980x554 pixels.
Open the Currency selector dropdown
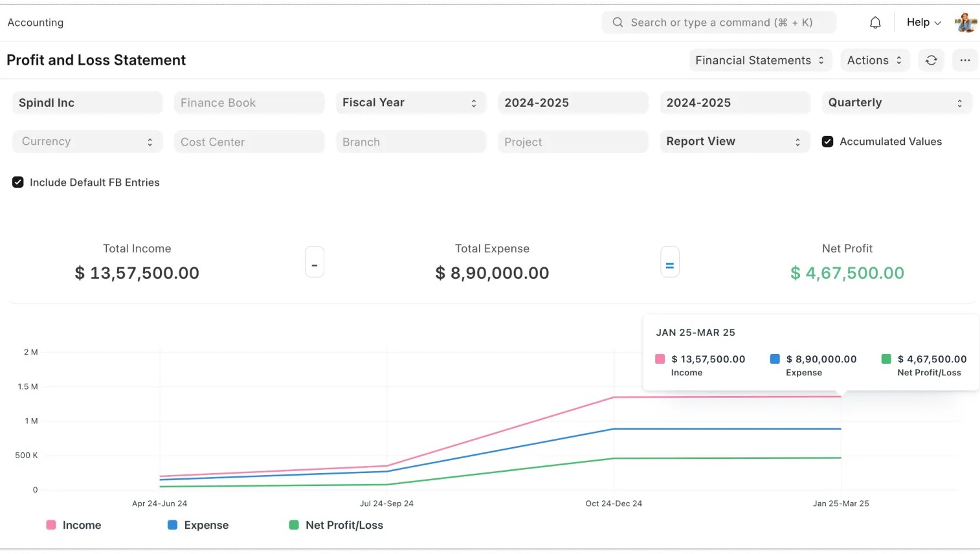point(87,142)
